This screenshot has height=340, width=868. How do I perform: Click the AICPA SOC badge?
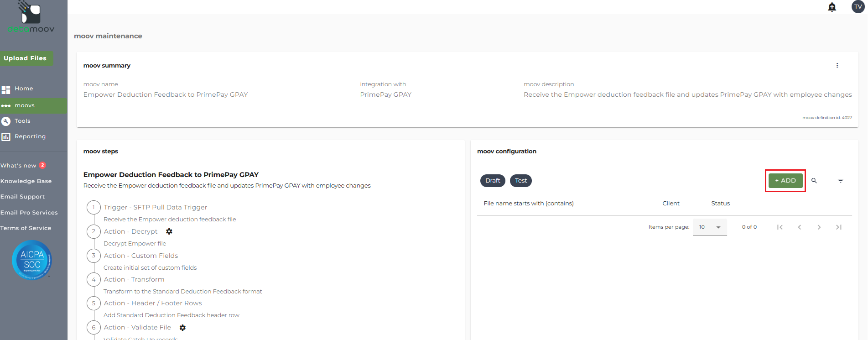click(32, 260)
